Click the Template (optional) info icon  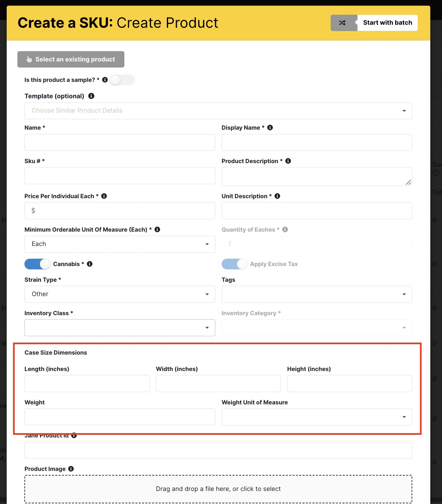click(91, 96)
